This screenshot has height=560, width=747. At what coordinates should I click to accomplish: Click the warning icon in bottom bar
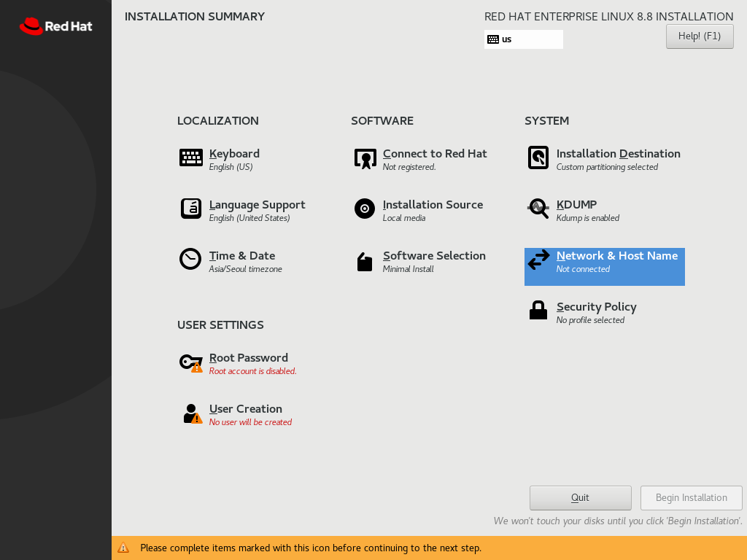tap(123, 548)
